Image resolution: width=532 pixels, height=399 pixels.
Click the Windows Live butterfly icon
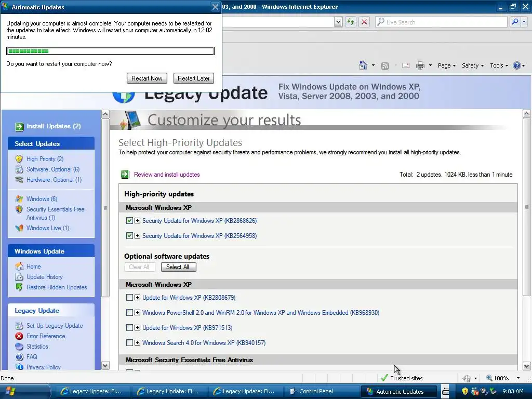tap(19, 228)
